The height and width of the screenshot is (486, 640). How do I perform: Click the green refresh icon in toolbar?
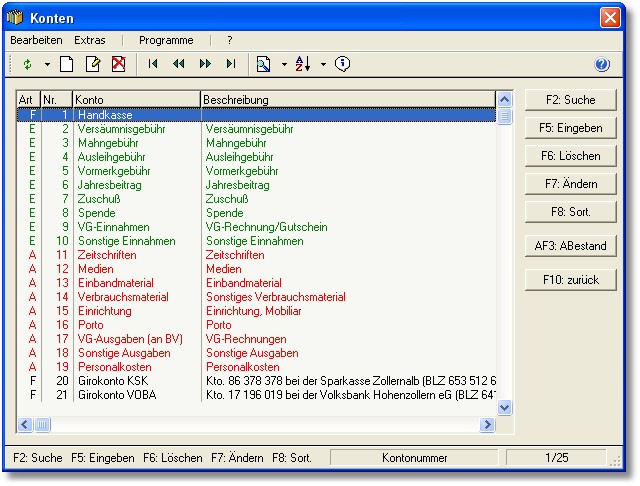click(x=28, y=64)
